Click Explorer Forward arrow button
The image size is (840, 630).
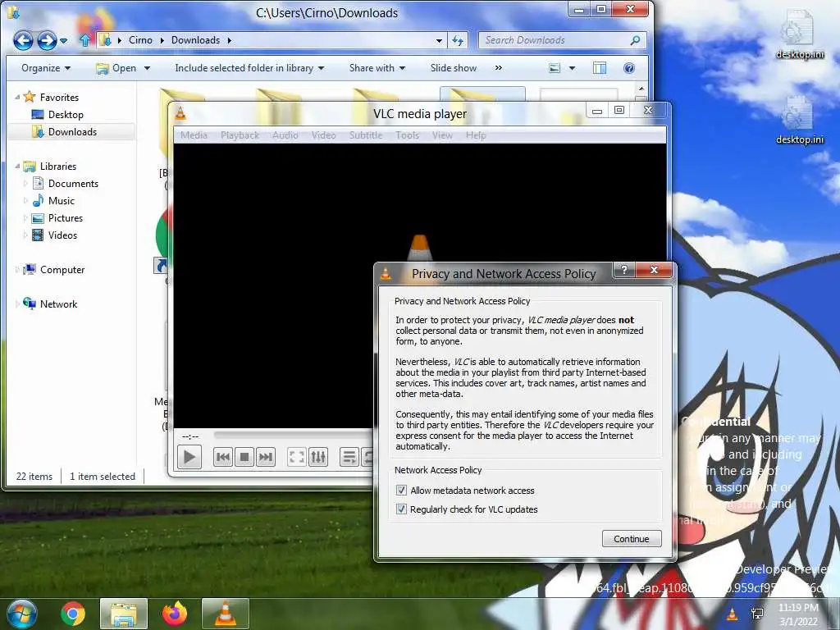pos(47,40)
